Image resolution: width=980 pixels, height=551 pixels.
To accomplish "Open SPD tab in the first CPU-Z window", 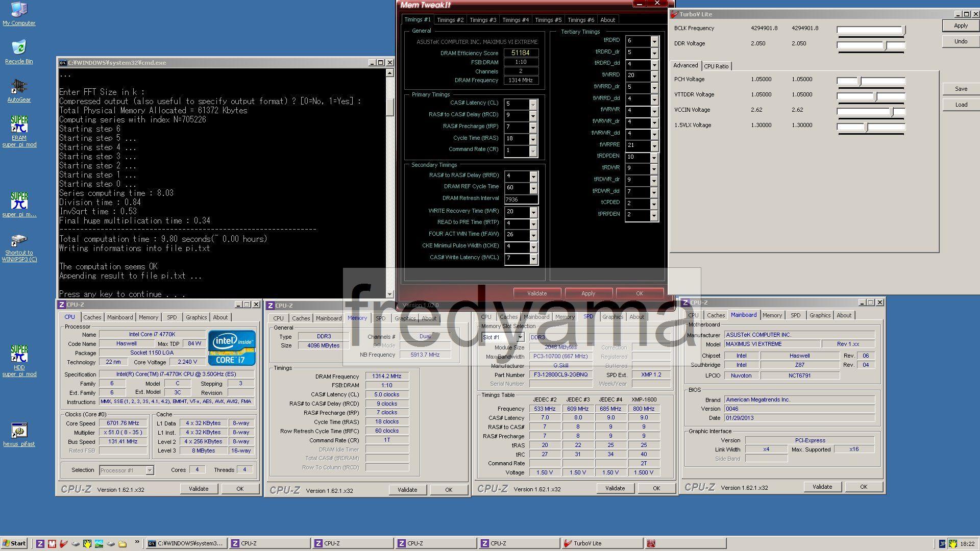I will click(172, 317).
